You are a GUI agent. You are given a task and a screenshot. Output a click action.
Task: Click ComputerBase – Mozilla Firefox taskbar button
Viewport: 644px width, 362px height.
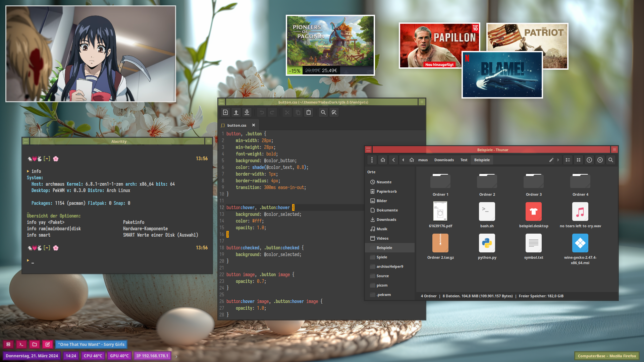pos(606,356)
